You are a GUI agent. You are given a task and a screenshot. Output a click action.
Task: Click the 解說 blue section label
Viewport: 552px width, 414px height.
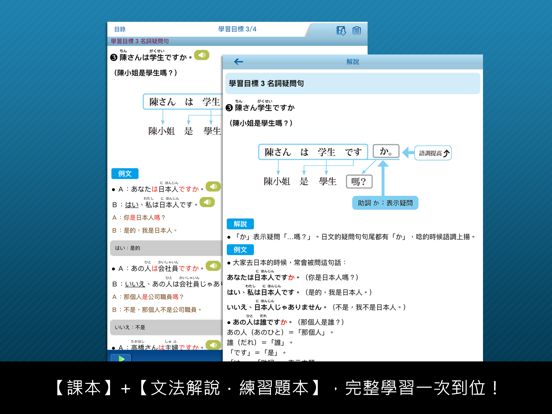point(240,224)
